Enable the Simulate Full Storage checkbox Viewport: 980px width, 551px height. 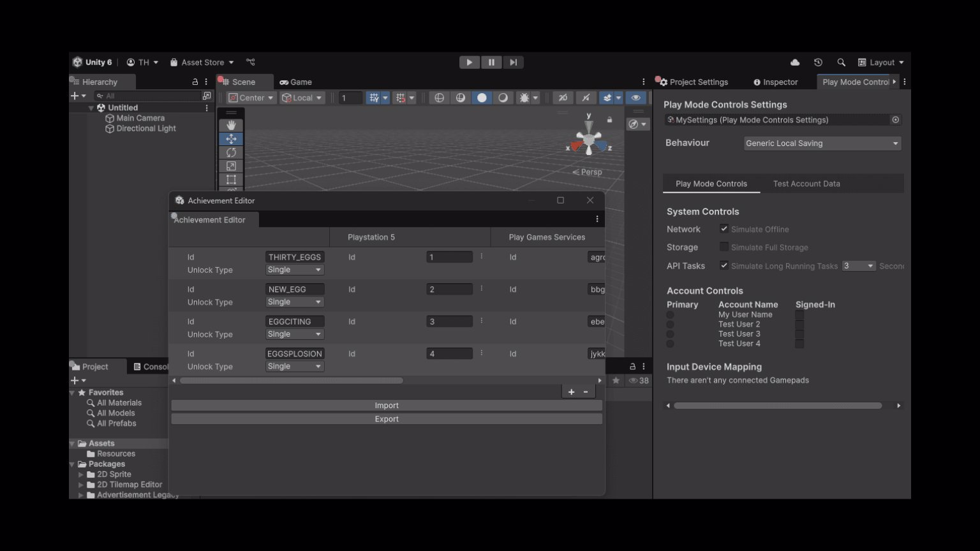724,247
